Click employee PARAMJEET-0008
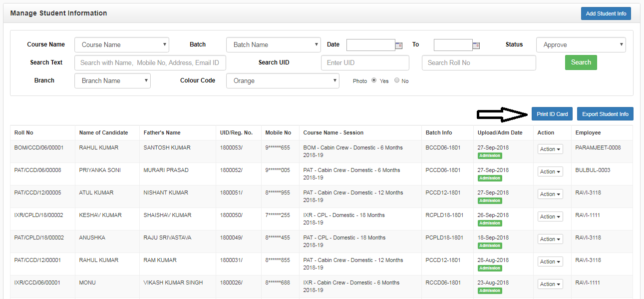Image resolution: width=644 pixels, height=299 pixels. 598,147
